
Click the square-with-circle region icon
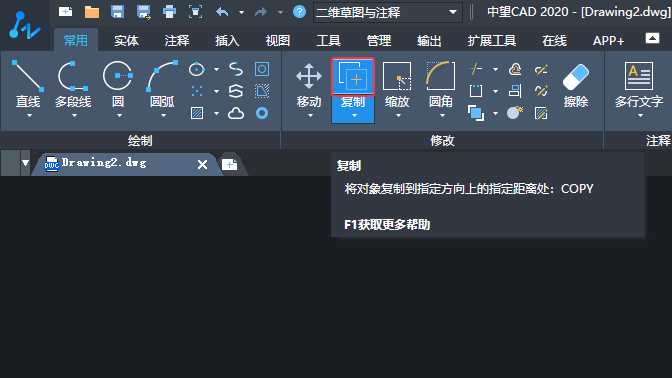pyautogui.click(x=262, y=69)
